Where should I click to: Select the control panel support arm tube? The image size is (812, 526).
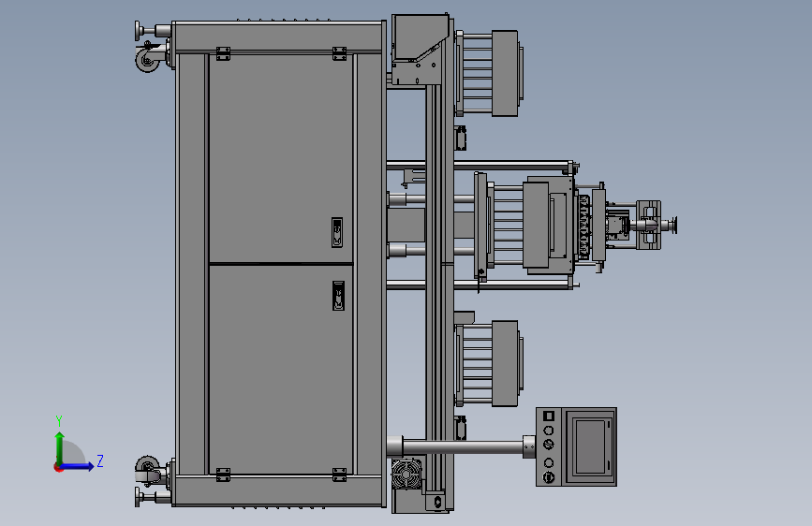463,446
